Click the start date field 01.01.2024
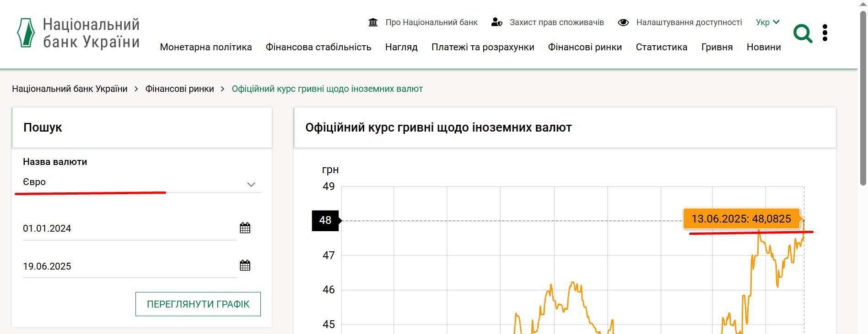868x334 pixels. 130,228
